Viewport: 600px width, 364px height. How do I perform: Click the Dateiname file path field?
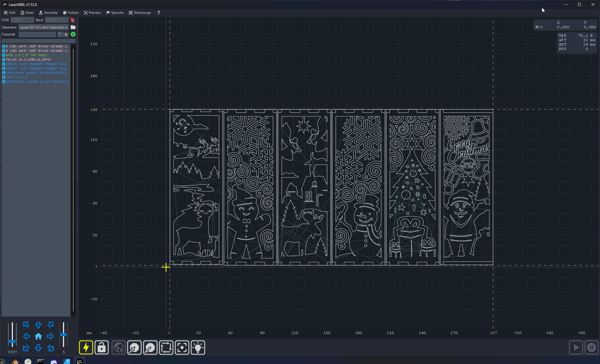click(44, 27)
